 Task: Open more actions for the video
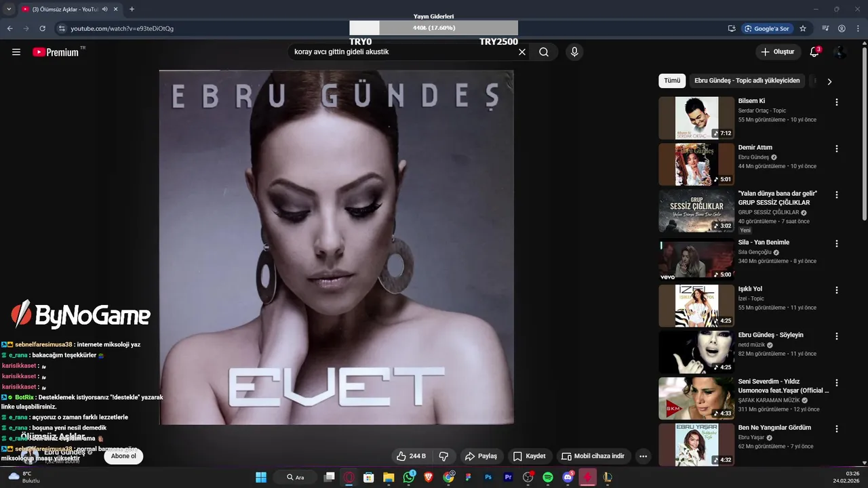[643, 456]
